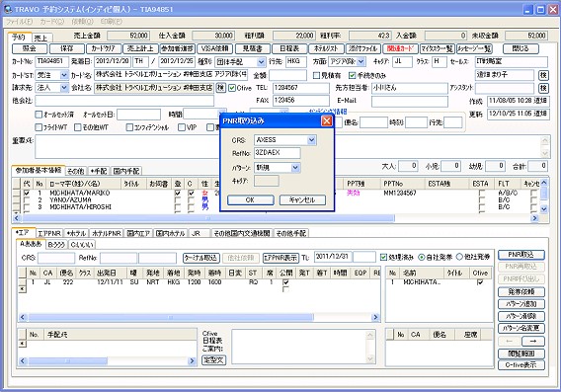Viewport: 561px width, 392px height.
Task: Toggle the 処理済み checkbox
Action: (x=383, y=257)
